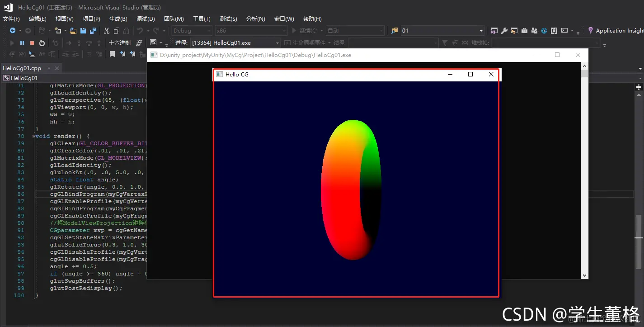The height and width of the screenshot is (327, 644).
Task: Open the 帮助(H) menu
Action: tap(312, 19)
